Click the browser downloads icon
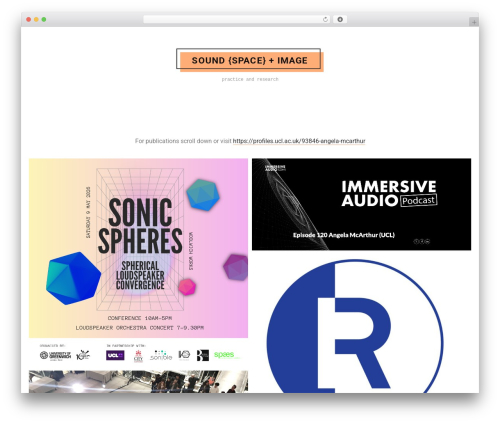The image size is (500, 423). [x=340, y=19]
